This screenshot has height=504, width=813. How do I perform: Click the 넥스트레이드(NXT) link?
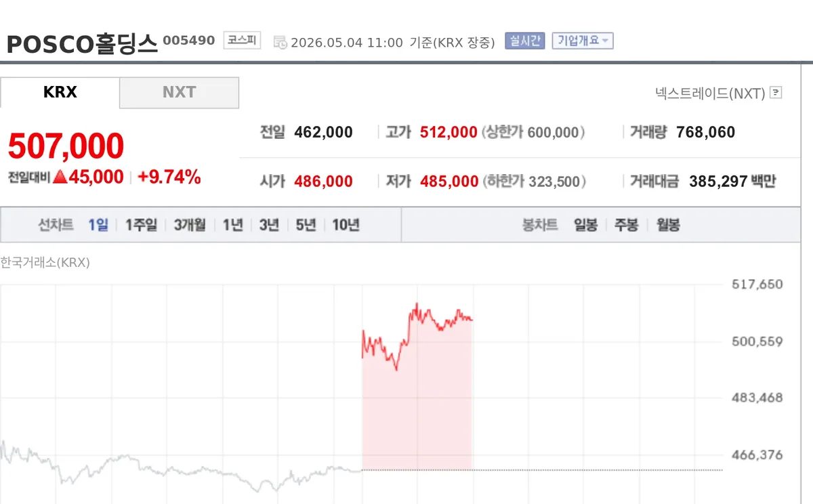710,93
